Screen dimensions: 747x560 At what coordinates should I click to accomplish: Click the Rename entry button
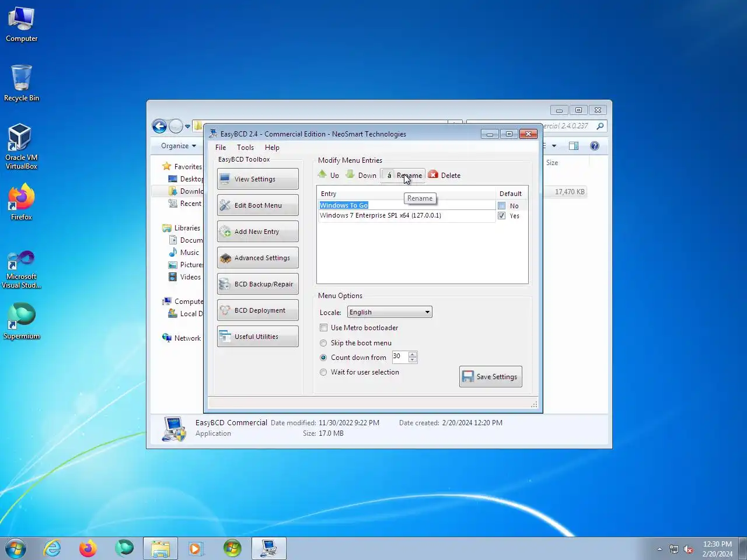pyautogui.click(x=403, y=175)
